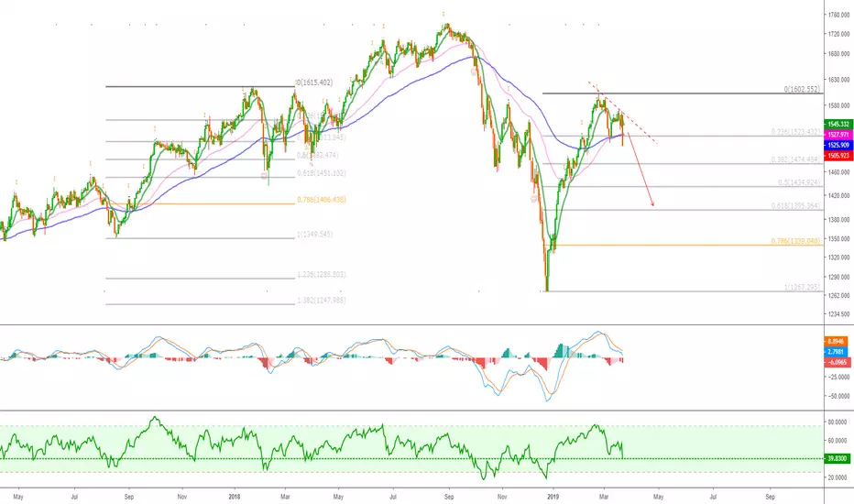Click the 80.0000 RSI scale label
This screenshot has height=504, width=854.
tap(838, 422)
